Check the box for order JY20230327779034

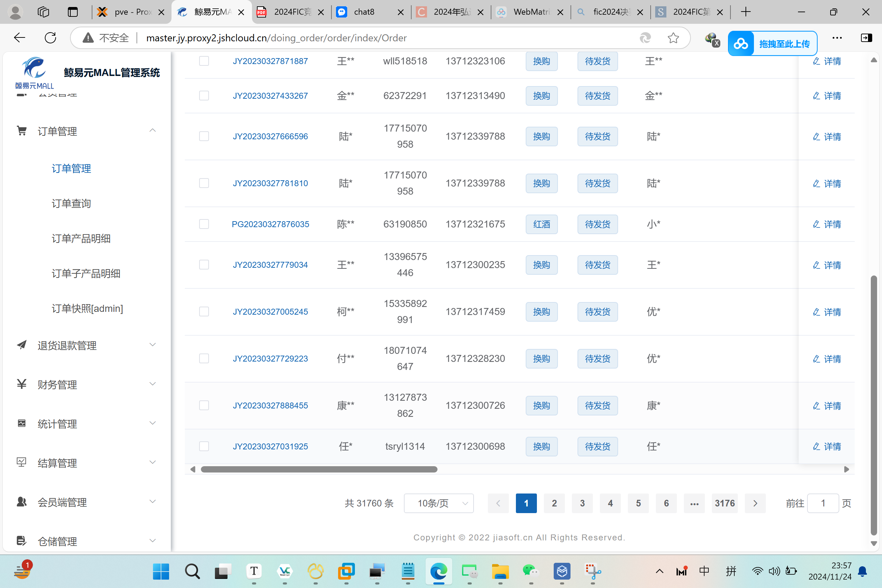tap(204, 265)
